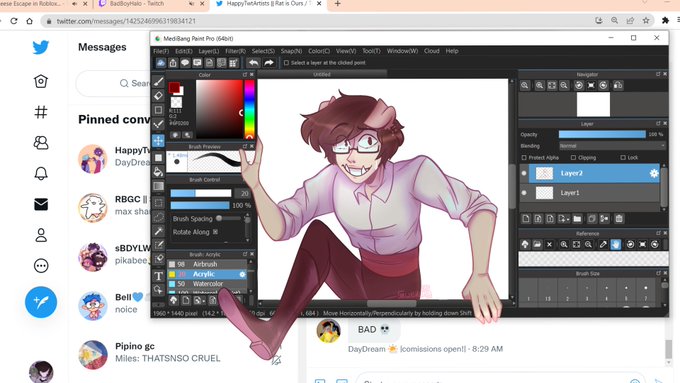Open Acrylic brush settings gear
This screenshot has width=680, height=383.
pyautogui.click(x=242, y=274)
